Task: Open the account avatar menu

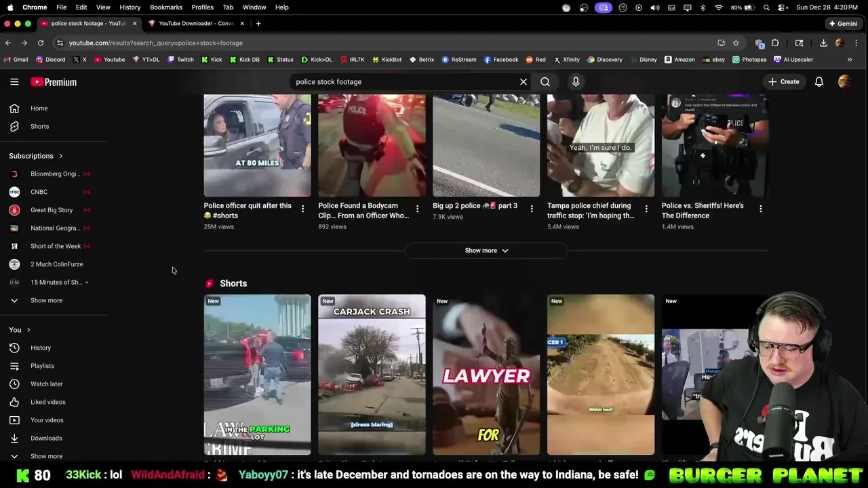Action: pyautogui.click(x=845, y=82)
